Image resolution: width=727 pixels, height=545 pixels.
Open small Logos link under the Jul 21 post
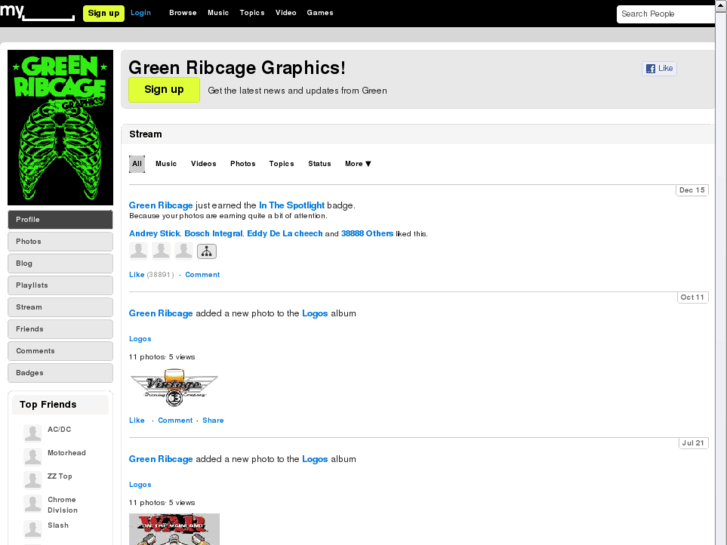pyautogui.click(x=140, y=485)
